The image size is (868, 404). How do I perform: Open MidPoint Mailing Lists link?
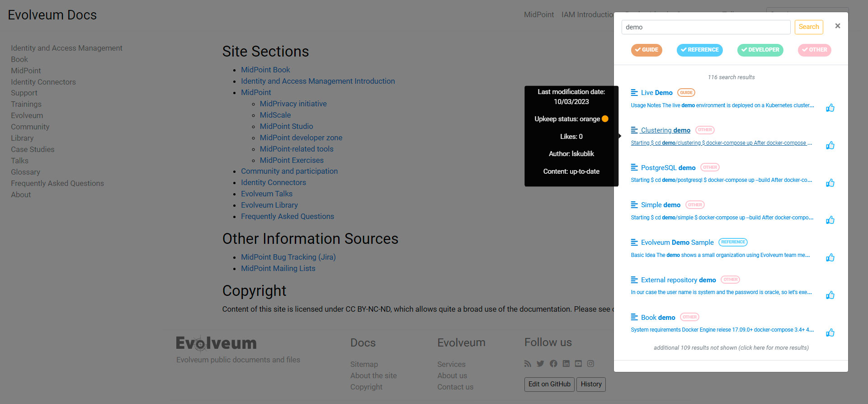tap(278, 268)
